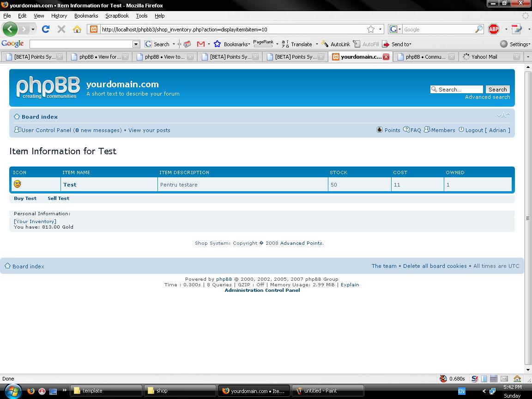Click the Gmail icon in Google toolbar

coord(200,44)
